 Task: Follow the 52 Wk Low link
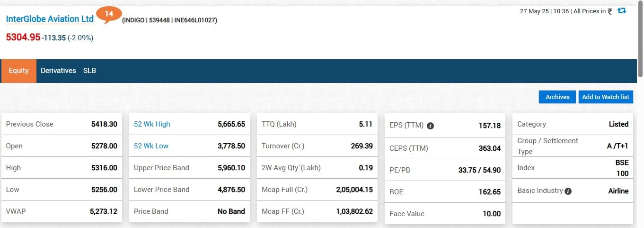coord(151,146)
